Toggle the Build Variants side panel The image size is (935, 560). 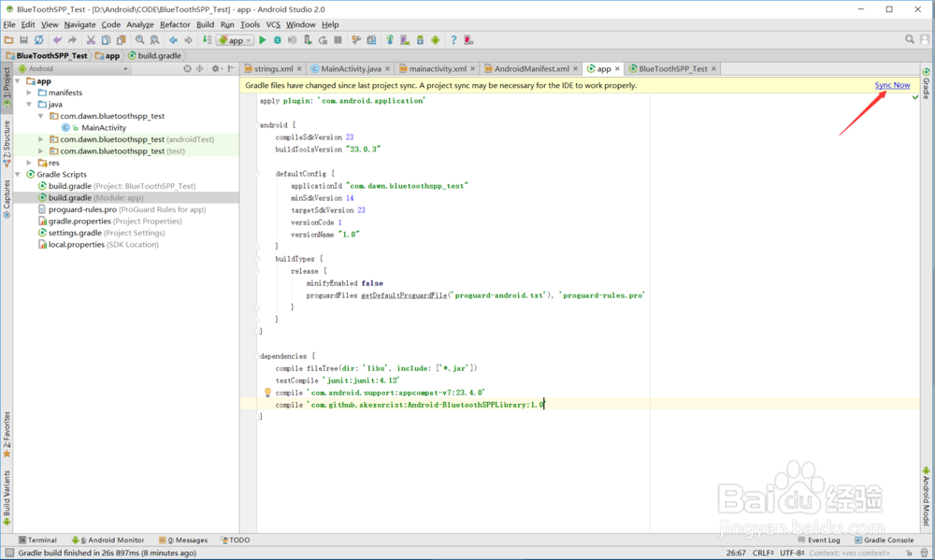click(7, 498)
